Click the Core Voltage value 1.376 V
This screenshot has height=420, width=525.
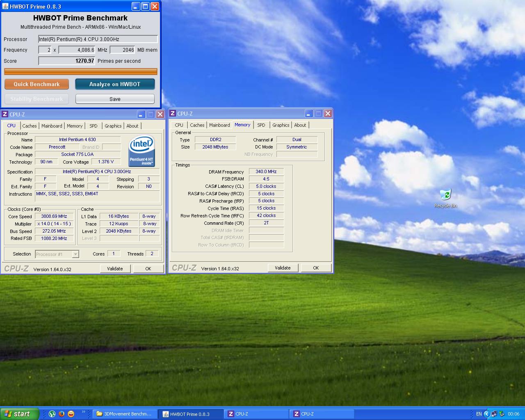106,162
